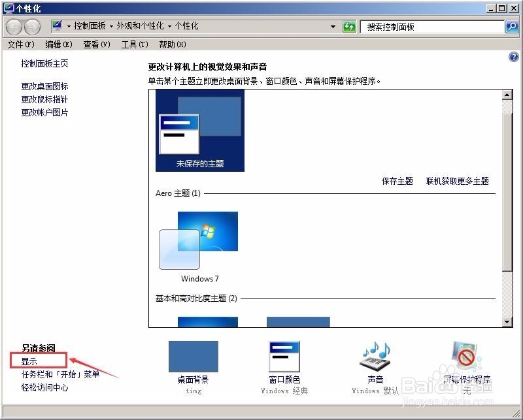Click the help question mark icon
Viewport: 523px width, 420px height.
point(513,57)
